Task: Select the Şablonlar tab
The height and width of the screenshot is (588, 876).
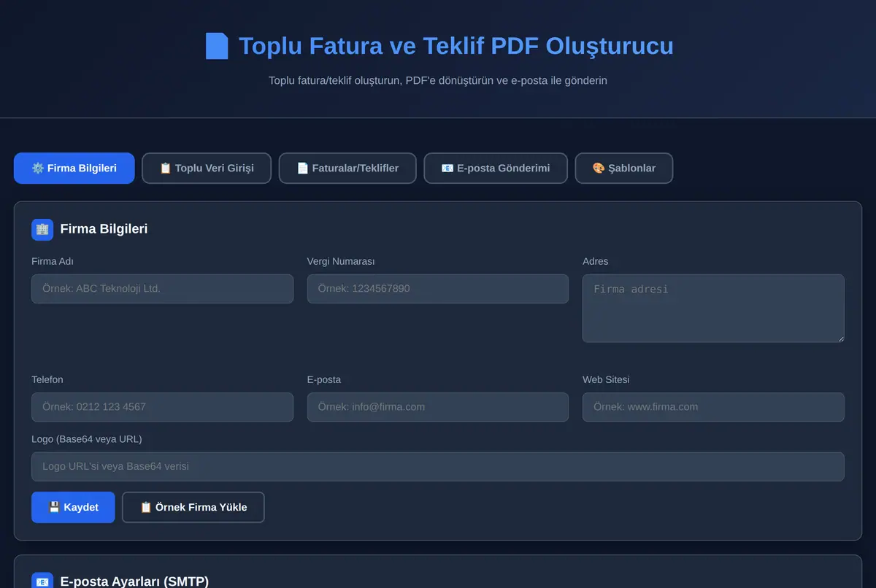Action: pos(624,168)
